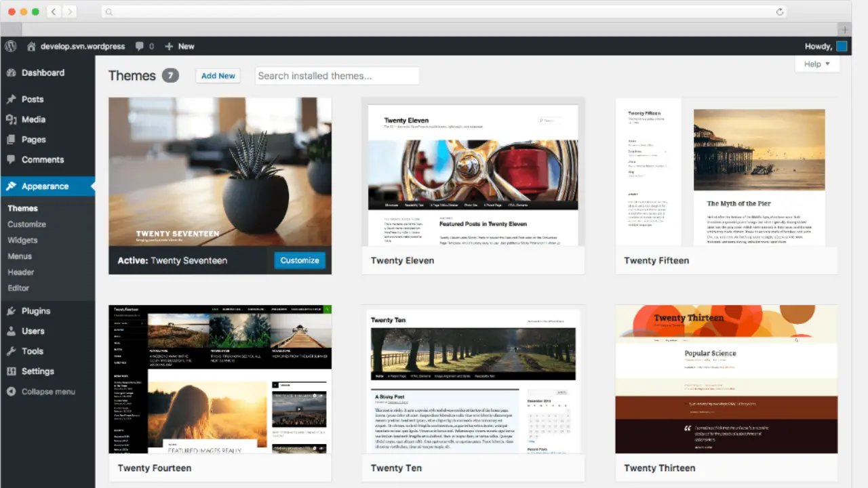The image size is (868, 488).
Task: Click the Tools wrench icon
Action: 11,351
